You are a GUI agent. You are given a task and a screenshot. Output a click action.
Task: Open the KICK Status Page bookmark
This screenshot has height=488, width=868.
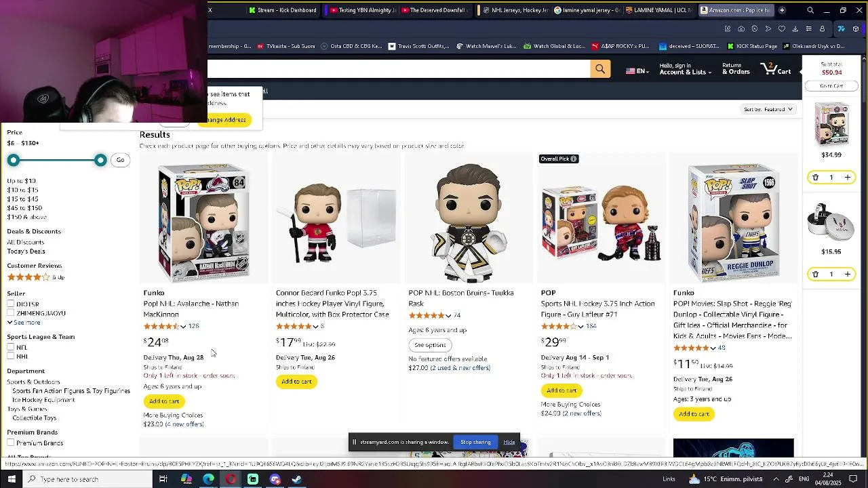(752, 46)
